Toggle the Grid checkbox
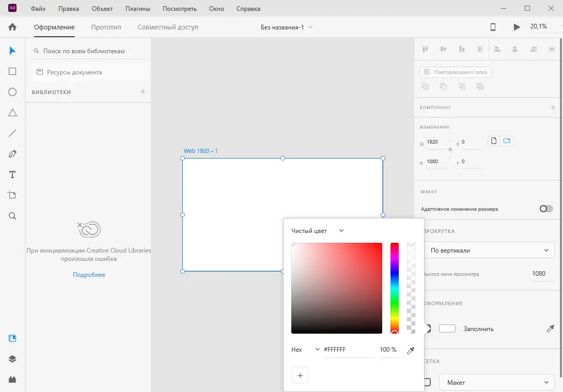The image size is (563, 392). [x=427, y=382]
